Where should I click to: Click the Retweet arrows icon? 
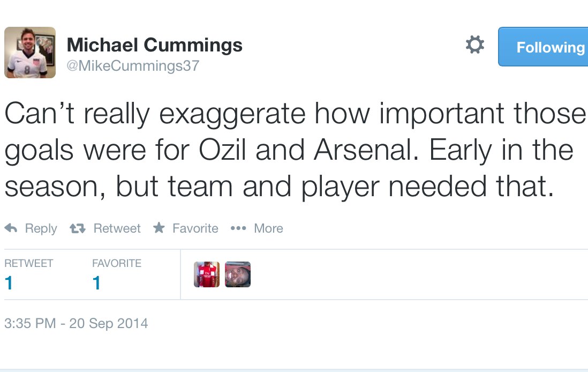point(78,228)
